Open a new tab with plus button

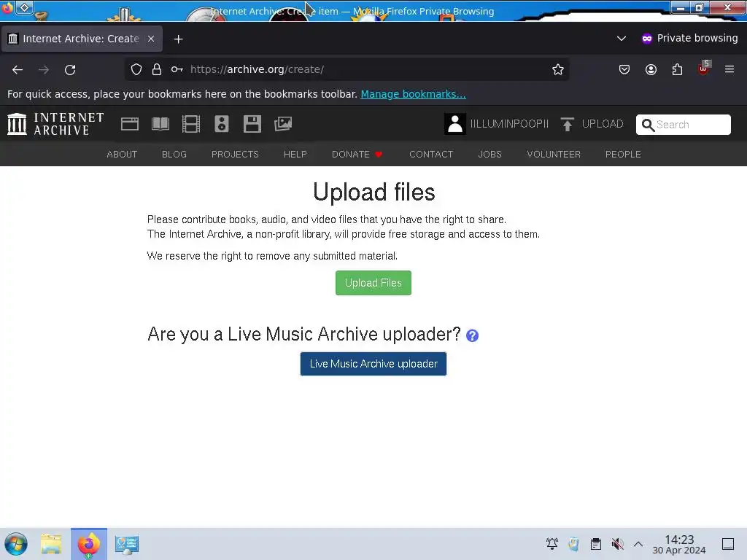pos(178,39)
